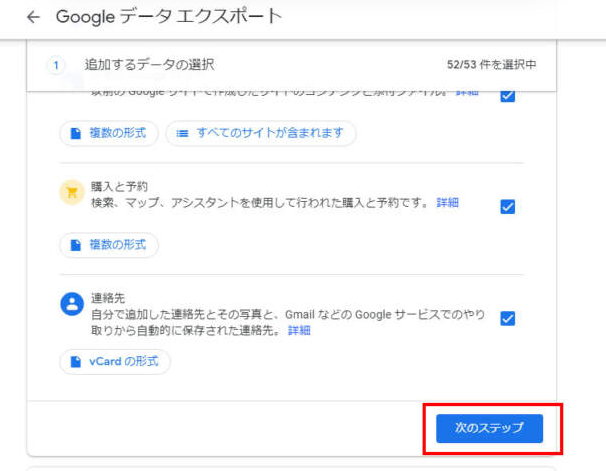Click the 購入と予約 item title

(x=118, y=187)
